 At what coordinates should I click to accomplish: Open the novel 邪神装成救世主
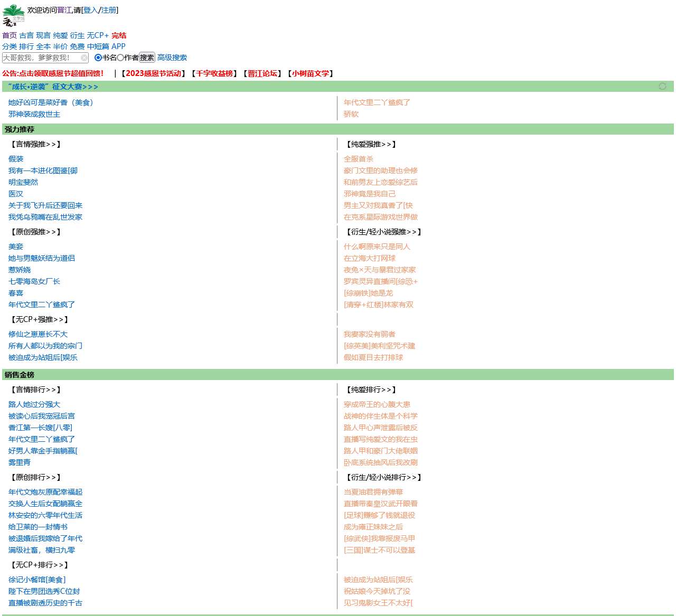(x=34, y=114)
